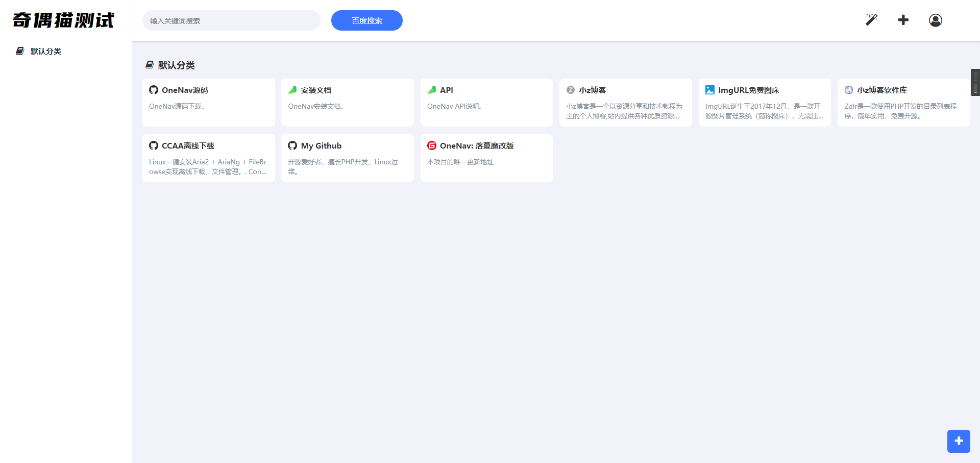
Task: Open the API link title
Action: click(447, 90)
